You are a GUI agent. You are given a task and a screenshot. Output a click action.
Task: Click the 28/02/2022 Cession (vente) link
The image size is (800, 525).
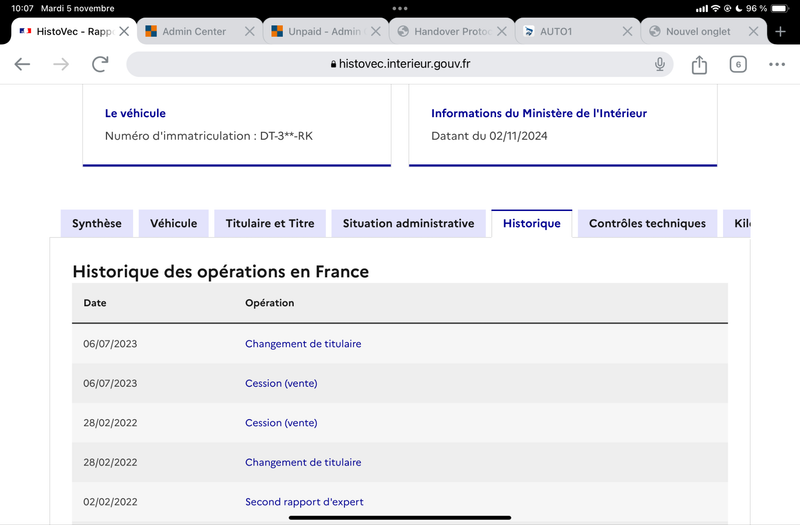click(x=281, y=423)
